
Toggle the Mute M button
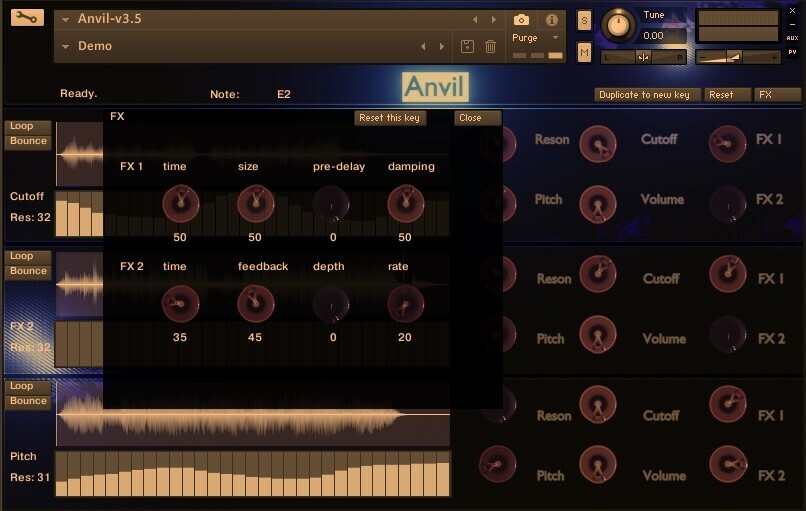tap(584, 52)
